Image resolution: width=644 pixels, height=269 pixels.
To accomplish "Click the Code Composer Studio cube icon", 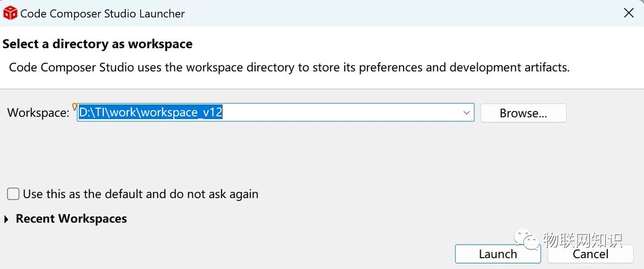I will (x=10, y=14).
